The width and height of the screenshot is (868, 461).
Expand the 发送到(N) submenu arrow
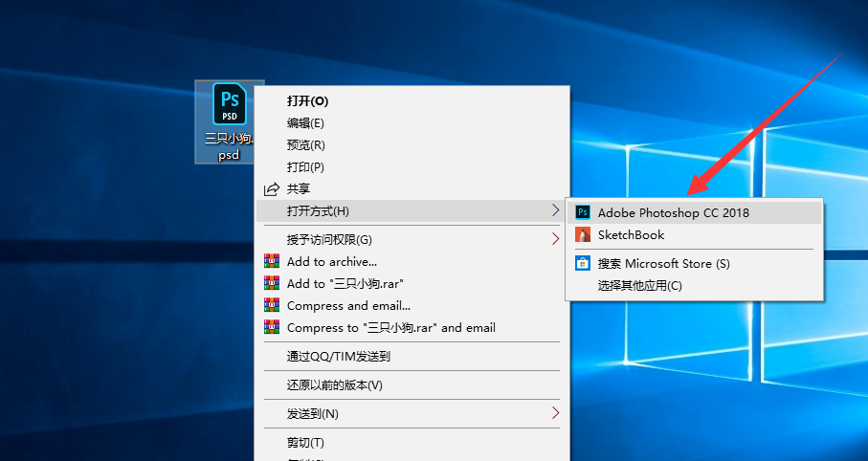[555, 413]
